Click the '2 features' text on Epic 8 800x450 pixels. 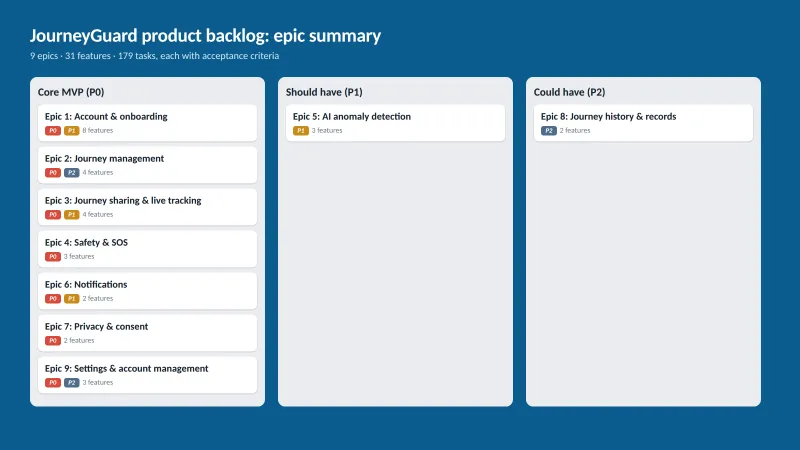[x=575, y=131]
